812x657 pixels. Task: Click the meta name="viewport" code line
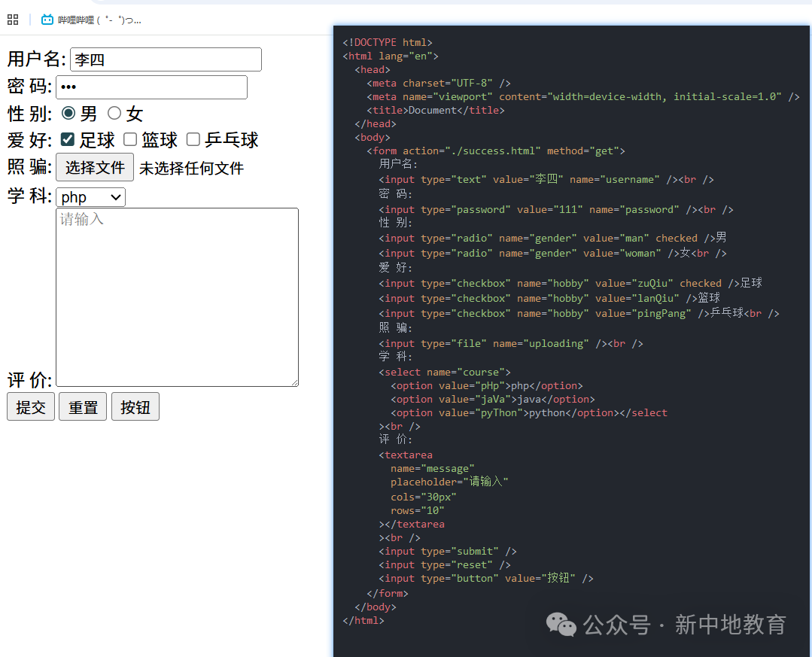(x=583, y=97)
